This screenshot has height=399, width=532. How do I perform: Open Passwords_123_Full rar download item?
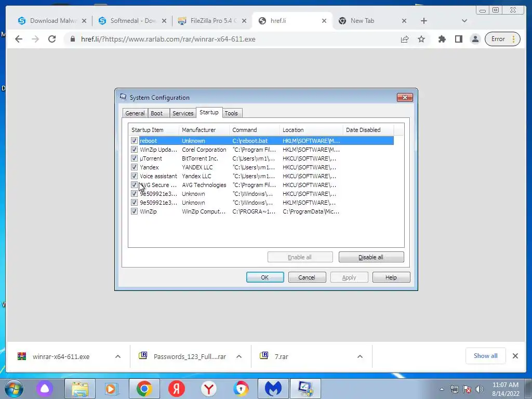[x=190, y=356]
